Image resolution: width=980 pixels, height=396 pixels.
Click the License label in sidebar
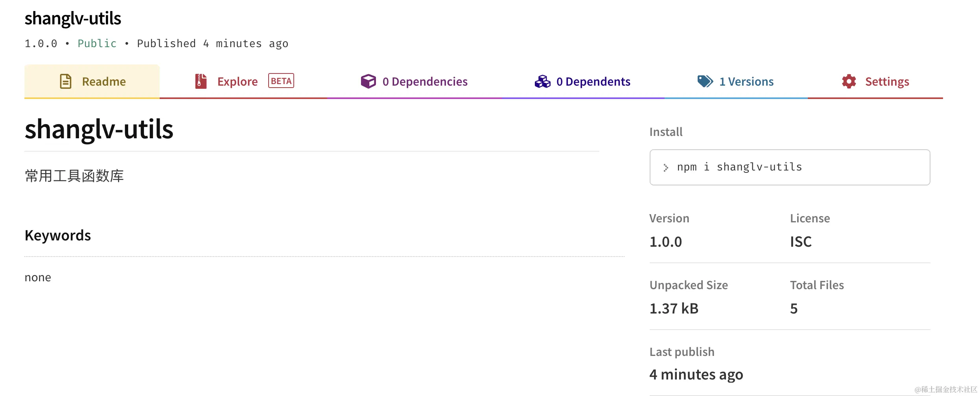click(810, 218)
